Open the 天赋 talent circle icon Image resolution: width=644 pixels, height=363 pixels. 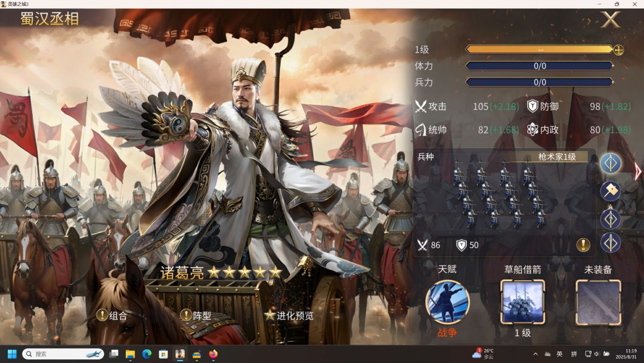coord(447,303)
